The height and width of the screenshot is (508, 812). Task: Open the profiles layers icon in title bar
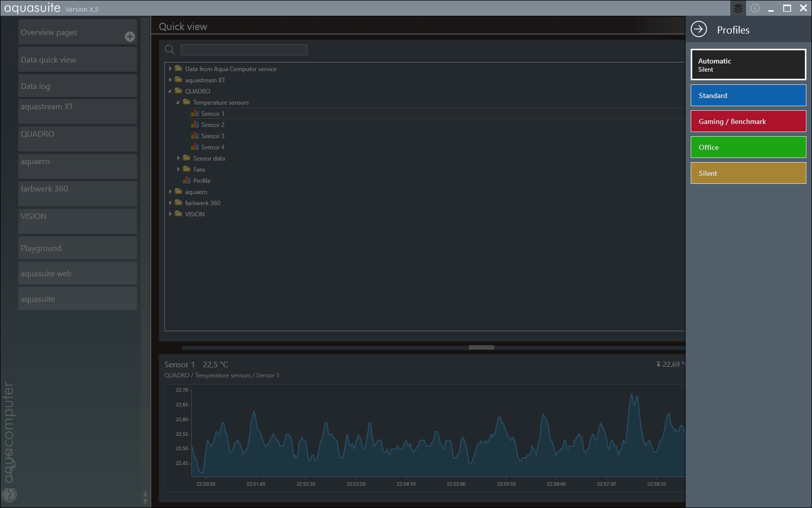[x=738, y=8]
